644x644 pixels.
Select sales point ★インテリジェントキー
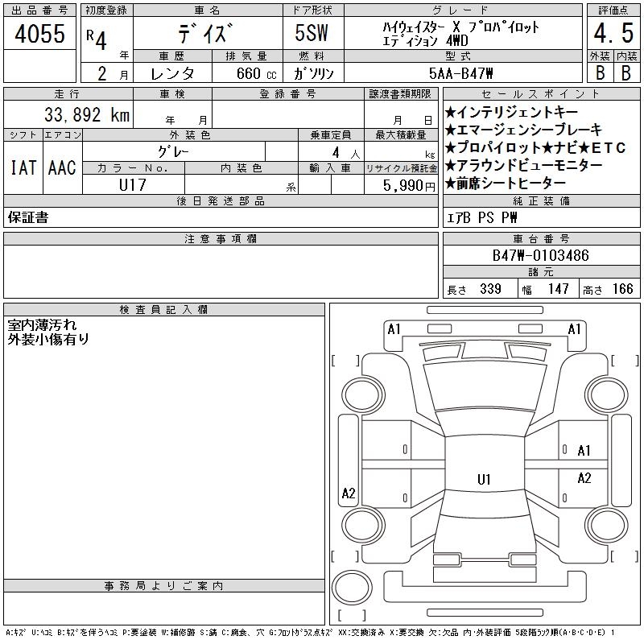[511, 112]
